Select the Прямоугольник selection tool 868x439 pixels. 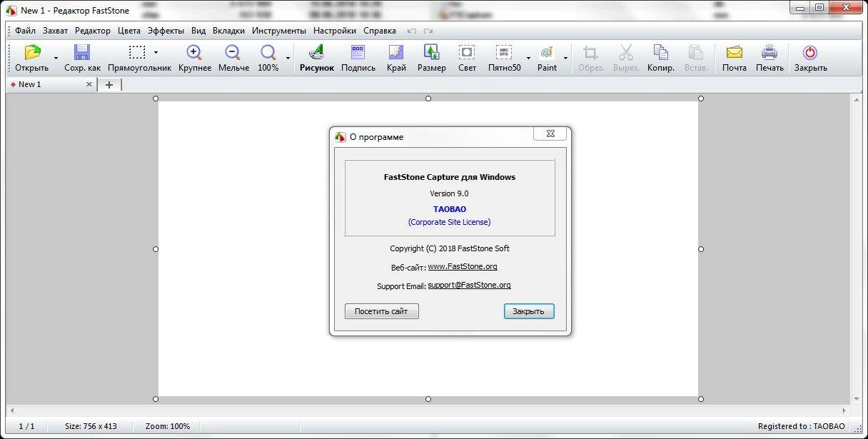pos(136,53)
